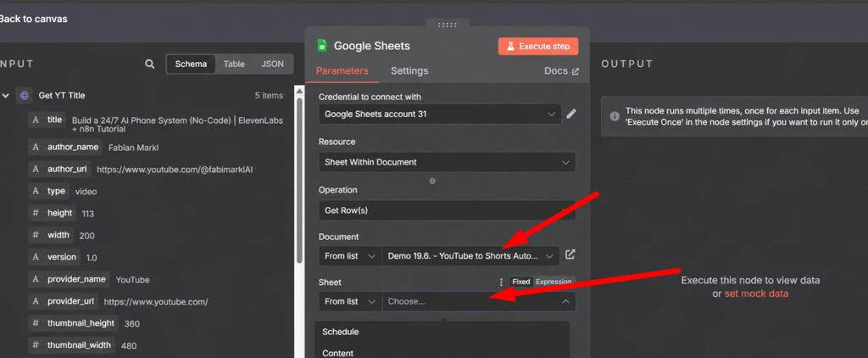The width and height of the screenshot is (868, 358).
Task: Click the type icon beside the title field
Action: [x=36, y=120]
